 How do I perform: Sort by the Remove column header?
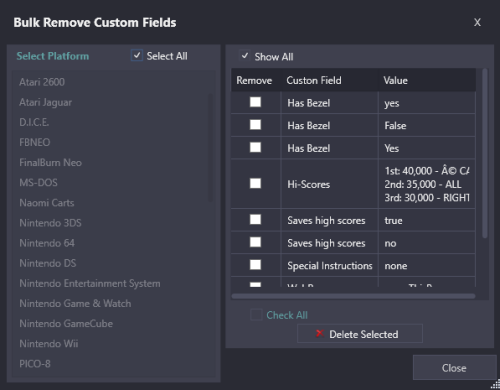pyautogui.click(x=256, y=80)
